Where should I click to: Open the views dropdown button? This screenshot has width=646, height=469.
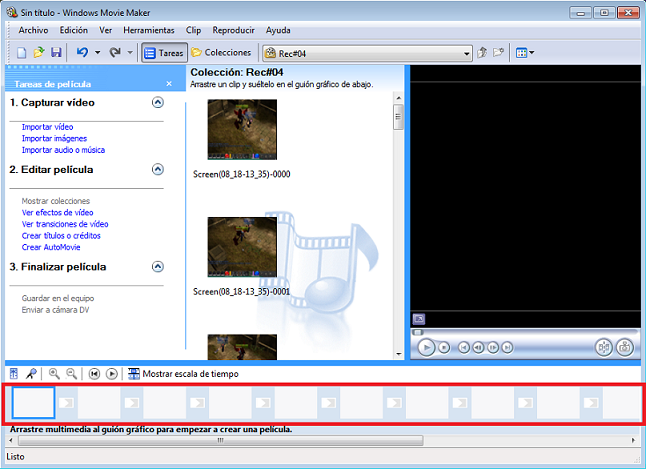(x=525, y=52)
